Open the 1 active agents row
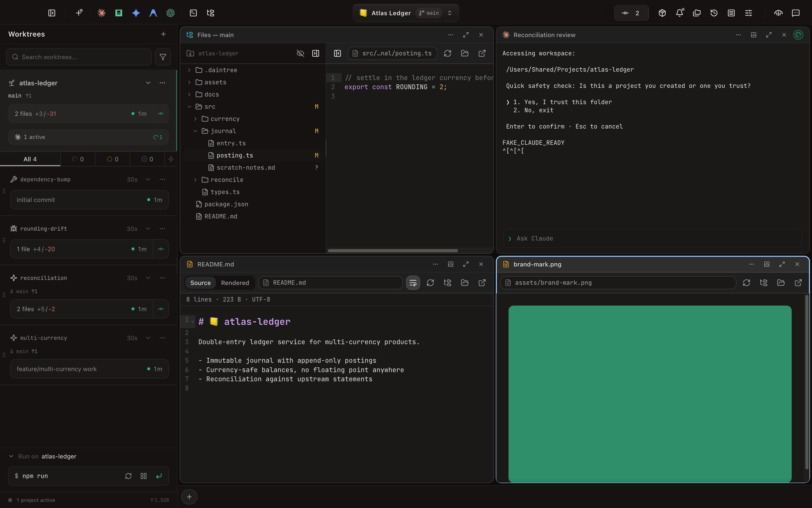 click(89, 137)
